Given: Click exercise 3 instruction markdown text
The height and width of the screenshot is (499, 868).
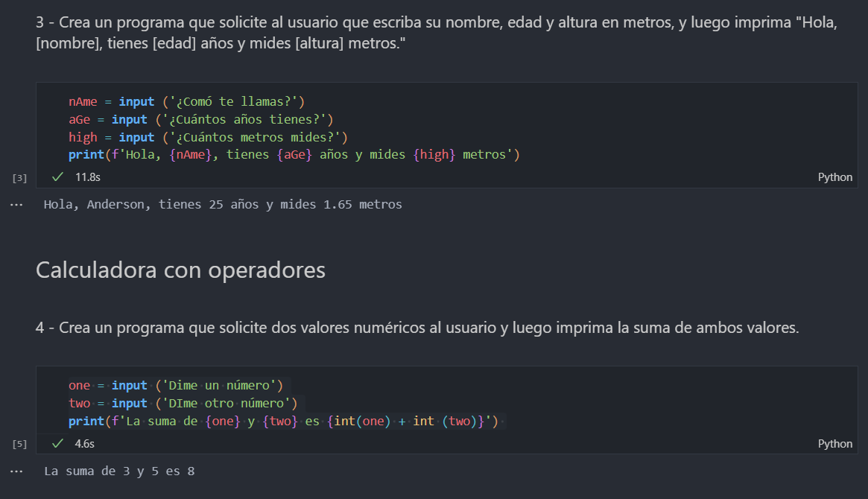Looking at the screenshot, I should (436, 33).
